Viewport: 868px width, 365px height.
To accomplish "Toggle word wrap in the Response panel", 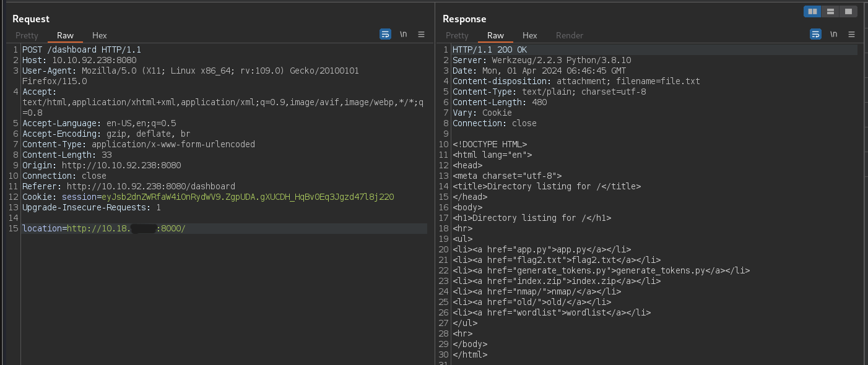I will (815, 35).
